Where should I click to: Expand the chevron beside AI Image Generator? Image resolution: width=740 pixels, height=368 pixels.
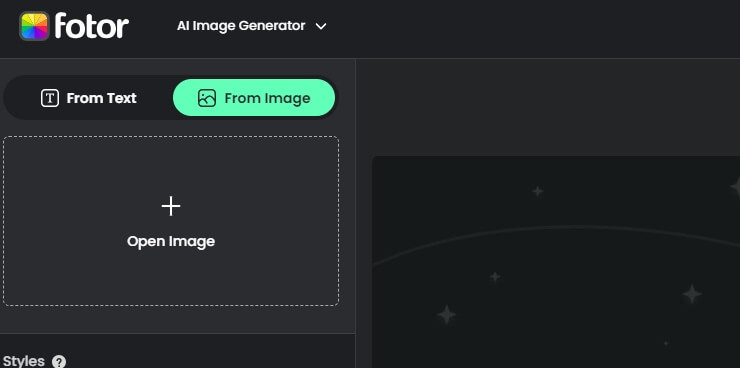point(321,26)
